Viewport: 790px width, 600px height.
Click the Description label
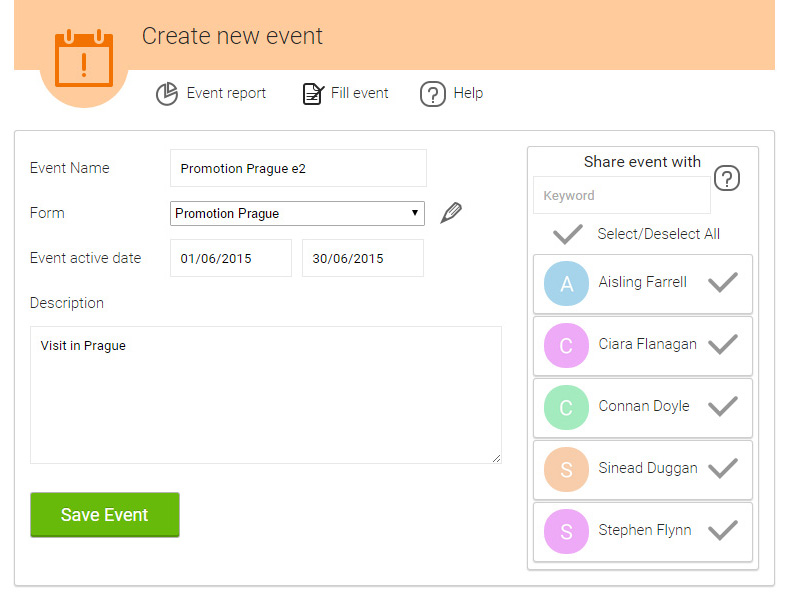click(x=67, y=303)
